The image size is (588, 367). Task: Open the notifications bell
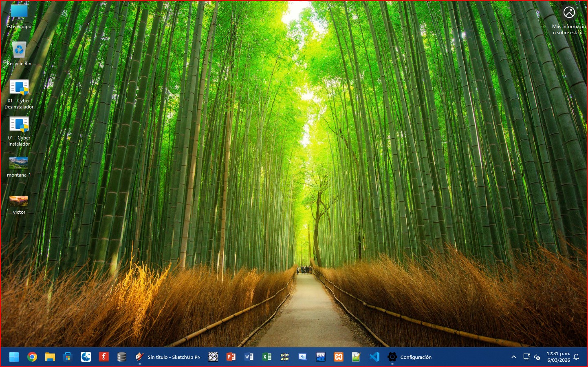click(x=576, y=357)
